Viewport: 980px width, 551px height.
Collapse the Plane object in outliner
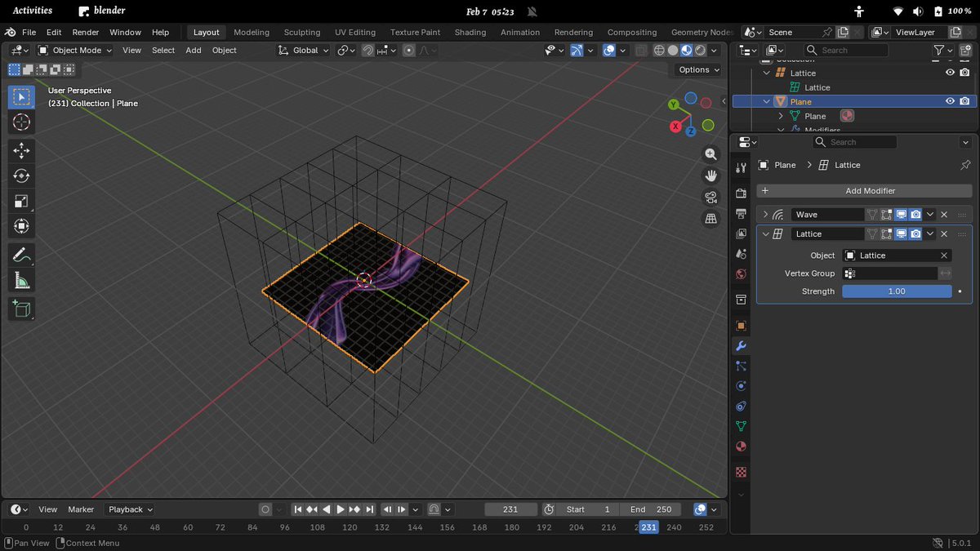tap(766, 101)
